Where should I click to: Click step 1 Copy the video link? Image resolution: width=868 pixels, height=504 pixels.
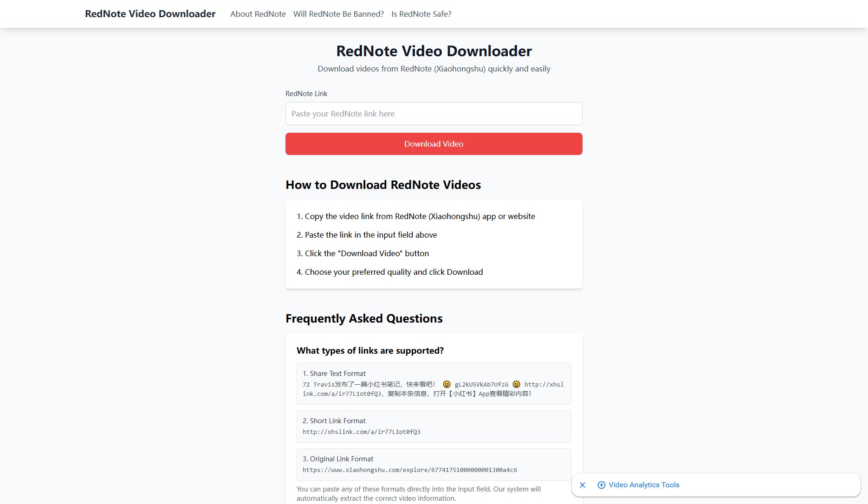[416, 216]
